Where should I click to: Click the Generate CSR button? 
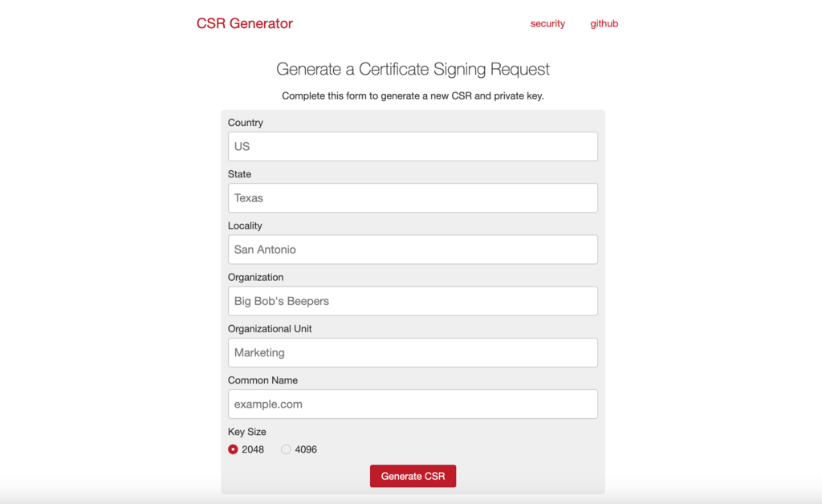[x=413, y=476]
